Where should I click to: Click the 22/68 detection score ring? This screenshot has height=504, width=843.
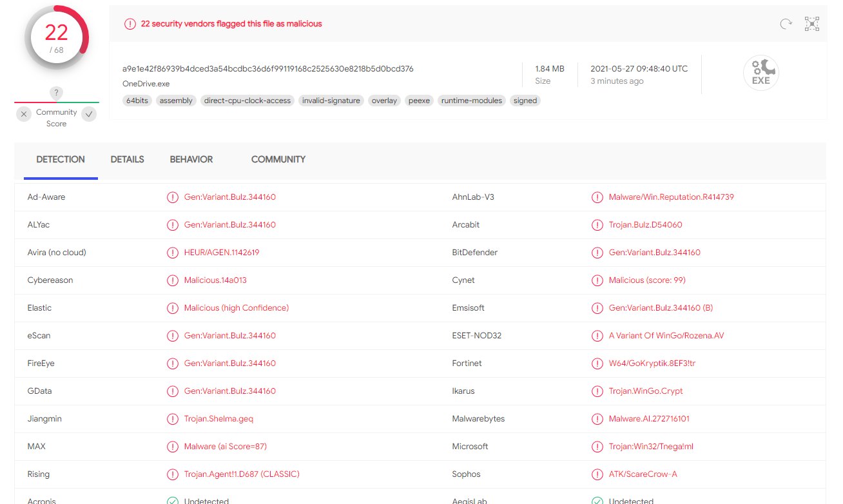(x=56, y=37)
